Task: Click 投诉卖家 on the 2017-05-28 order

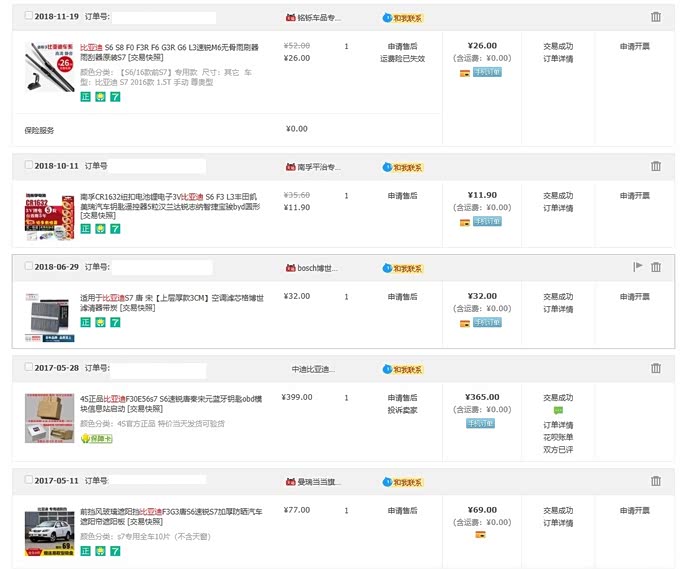Action: 402,409
